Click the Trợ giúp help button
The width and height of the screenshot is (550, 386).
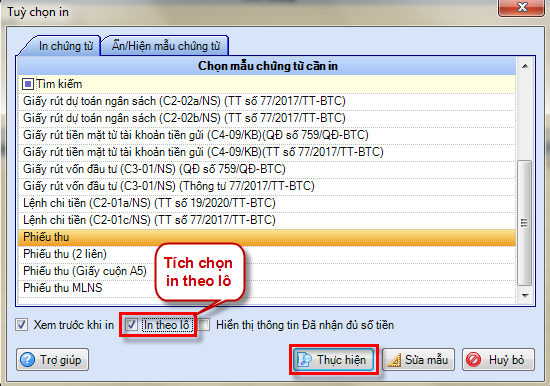tap(52, 360)
